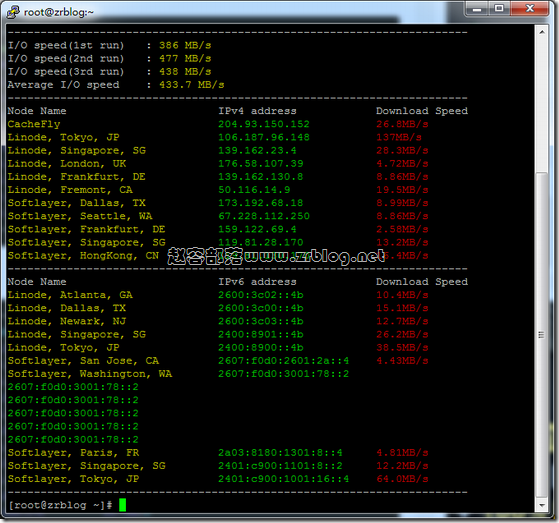559x523 pixels.
Task: Click the scrollbar up arrow
Action: pyautogui.click(x=542, y=32)
